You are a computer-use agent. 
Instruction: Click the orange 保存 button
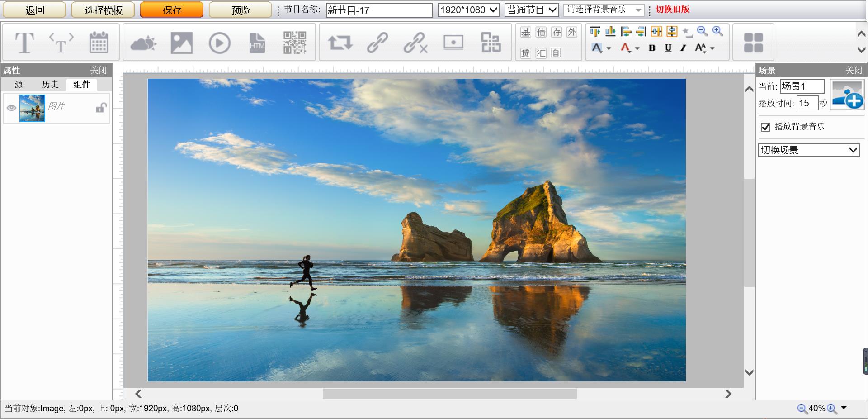[x=171, y=10]
